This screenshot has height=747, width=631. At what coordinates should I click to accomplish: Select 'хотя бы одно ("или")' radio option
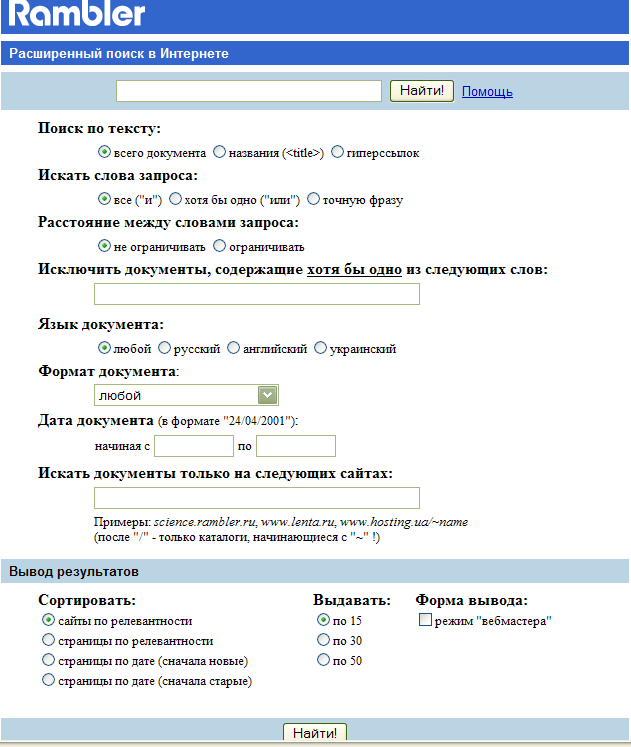[175, 199]
